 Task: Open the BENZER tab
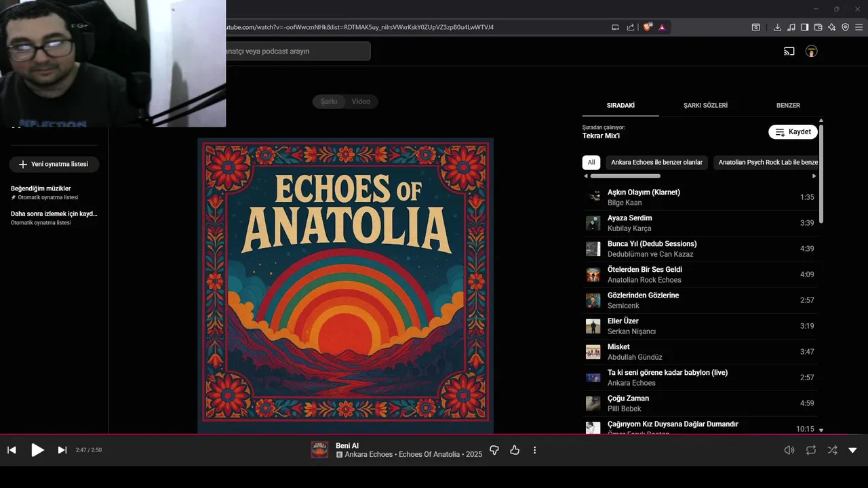pyautogui.click(x=788, y=105)
